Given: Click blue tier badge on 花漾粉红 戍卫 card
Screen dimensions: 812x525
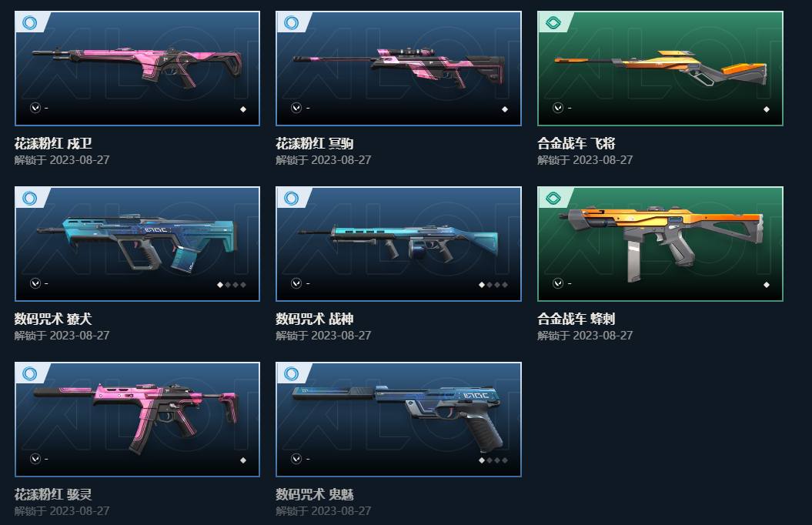Looking at the screenshot, I should click(x=30, y=23).
